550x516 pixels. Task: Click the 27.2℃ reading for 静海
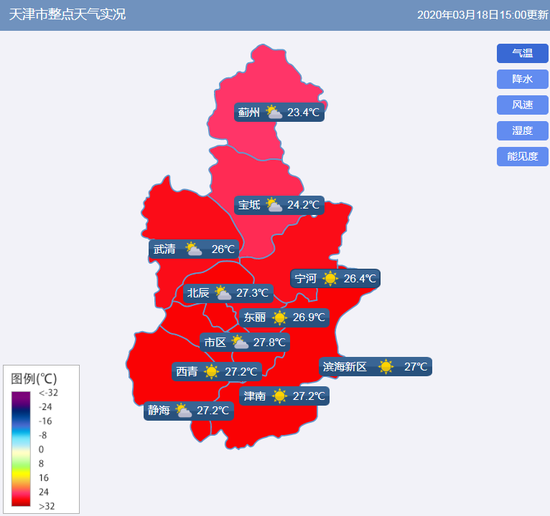tap(213, 410)
